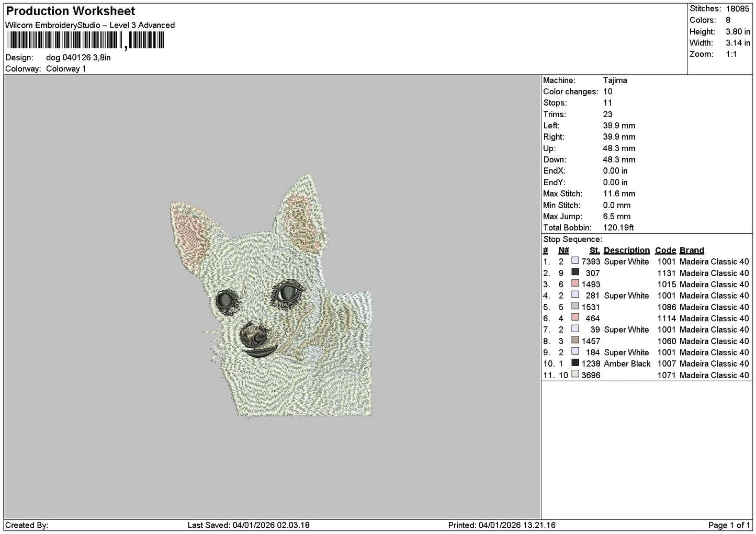The width and height of the screenshot is (756, 534).
Task: Click thread code 1071
Action: point(667,375)
